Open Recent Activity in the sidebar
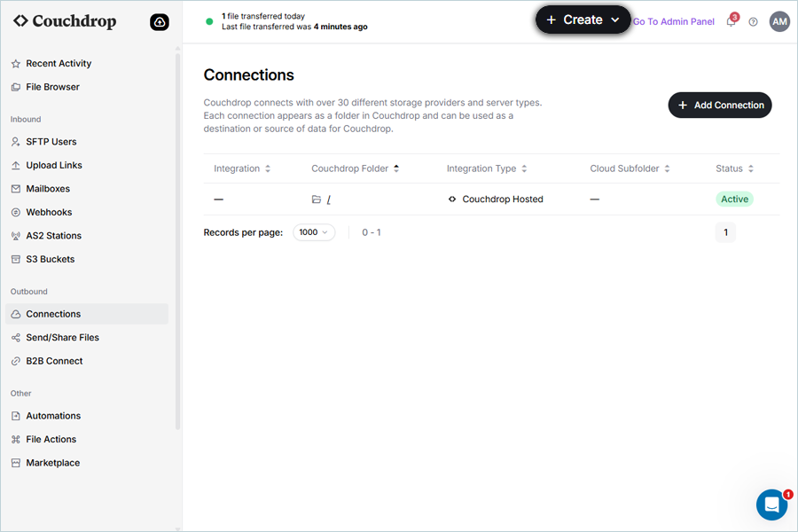The width and height of the screenshot is (798, 532). [x=87, y=64]
